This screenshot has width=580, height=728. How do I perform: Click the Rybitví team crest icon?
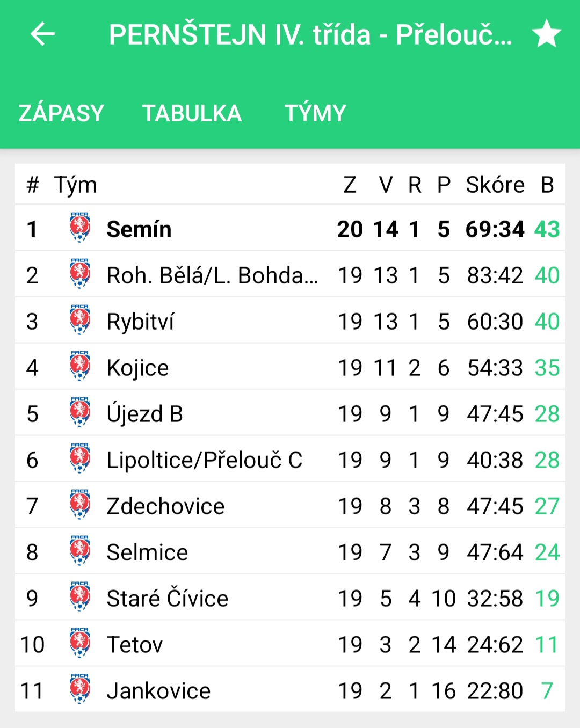pyautogui.click(x=80, y=320)
